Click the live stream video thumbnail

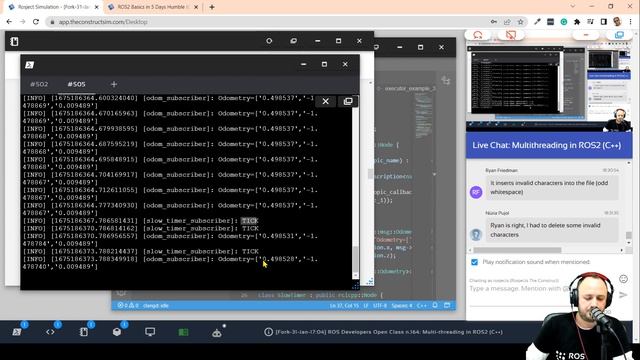549,86
